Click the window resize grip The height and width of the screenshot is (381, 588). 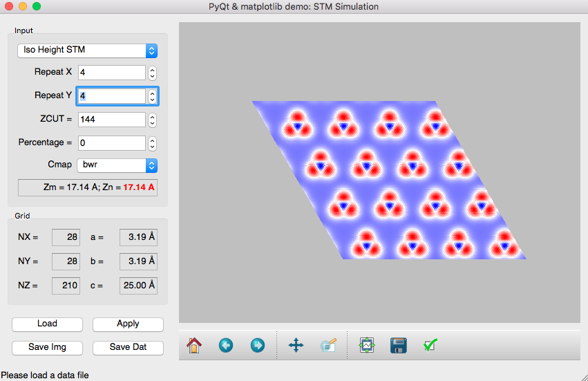tap(585, 378)
